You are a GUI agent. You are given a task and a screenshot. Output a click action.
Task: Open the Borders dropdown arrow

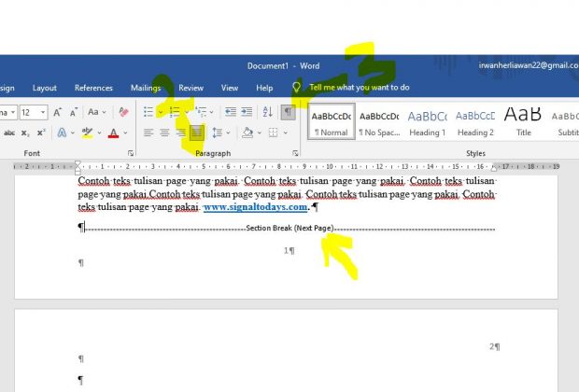coord(286,133)
